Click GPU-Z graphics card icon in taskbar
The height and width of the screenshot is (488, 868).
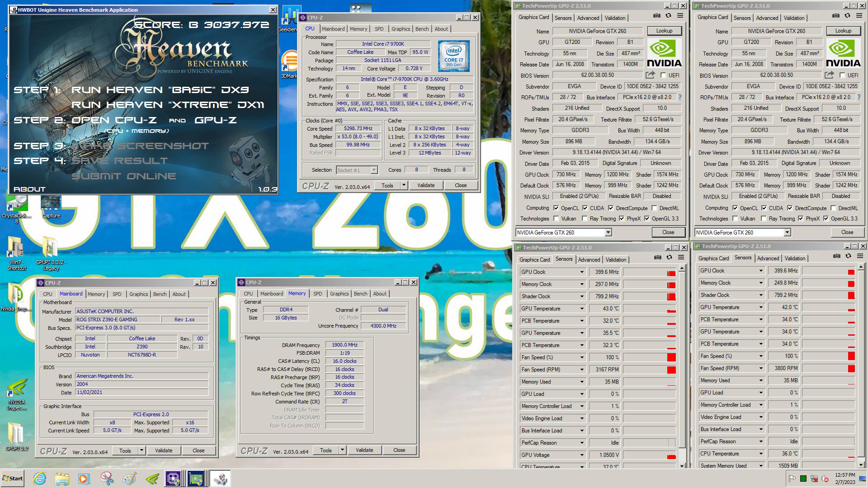(x=195, y=479)
